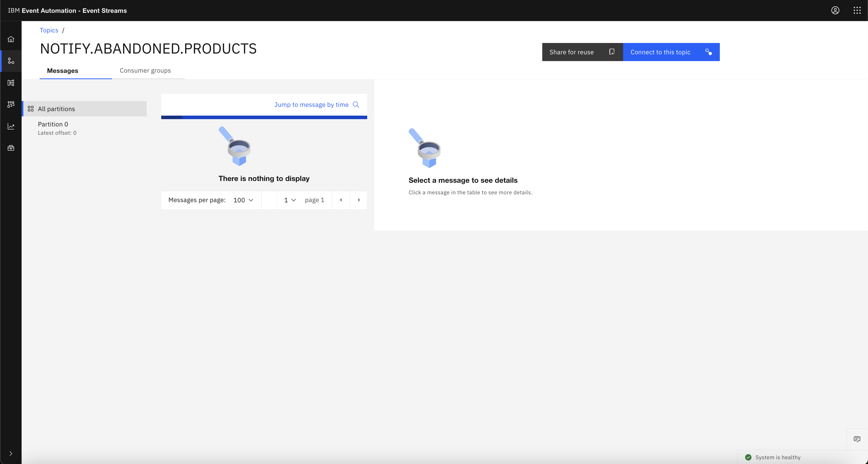Open the app switcher grid icon
The image size is (868, 464).
pyautogui.click(x=857, y=11)
